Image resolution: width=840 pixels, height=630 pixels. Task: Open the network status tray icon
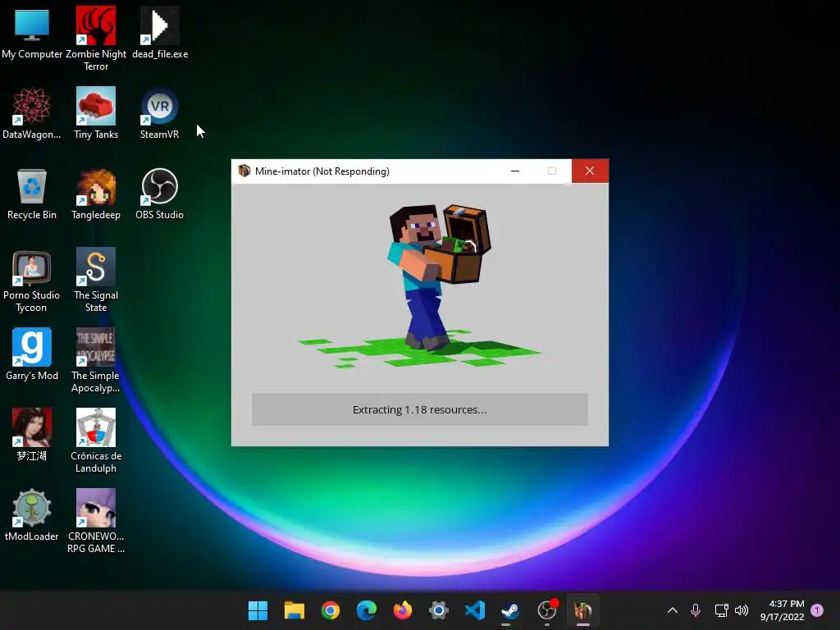pyautogui.click(x=722, y=610)
